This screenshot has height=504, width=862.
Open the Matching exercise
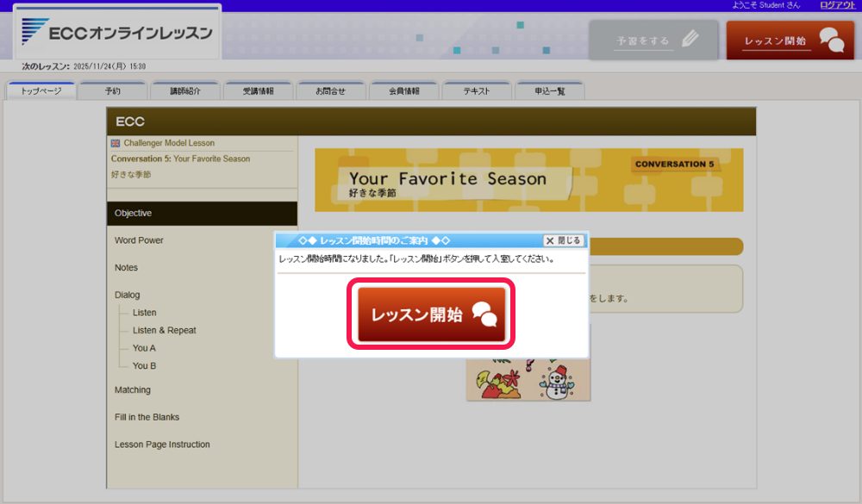pos(133,390)
